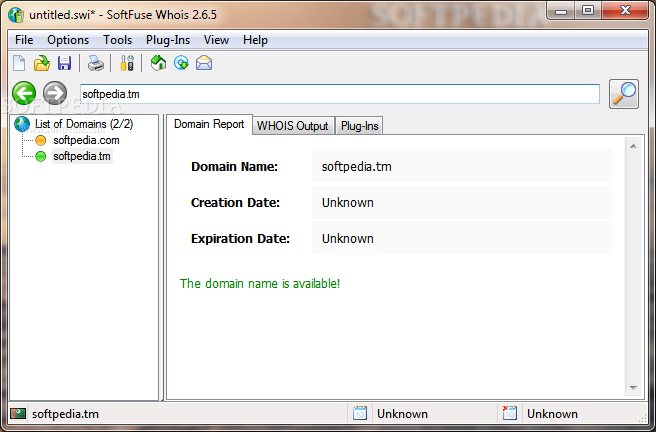
Task: Click the Creation Date: label
Action: (235, 203)
